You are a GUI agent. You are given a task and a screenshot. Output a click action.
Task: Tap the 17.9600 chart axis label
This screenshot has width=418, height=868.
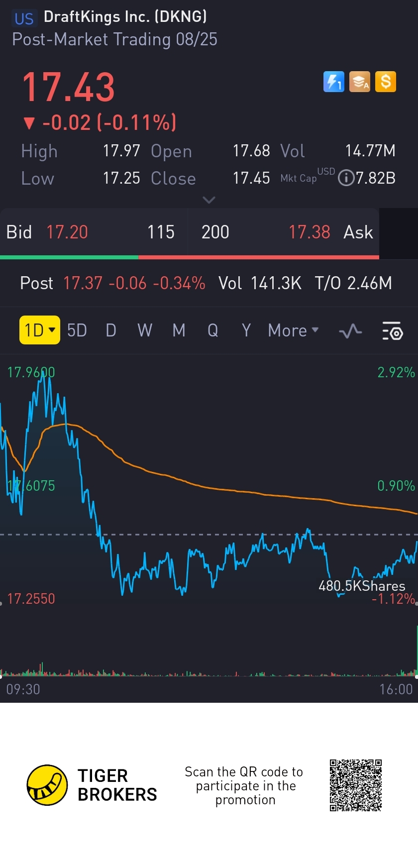click(x=31, y=372)
